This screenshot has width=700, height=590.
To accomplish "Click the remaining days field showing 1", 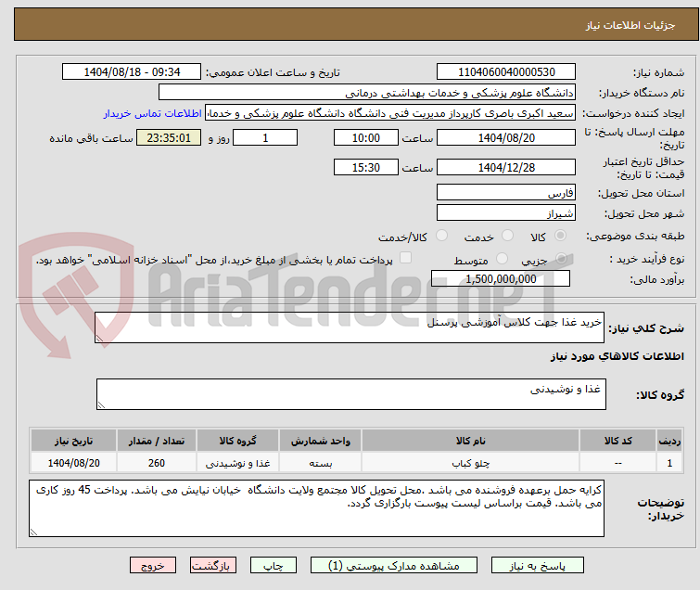I will pyautogui.click(x=265, y=137).
